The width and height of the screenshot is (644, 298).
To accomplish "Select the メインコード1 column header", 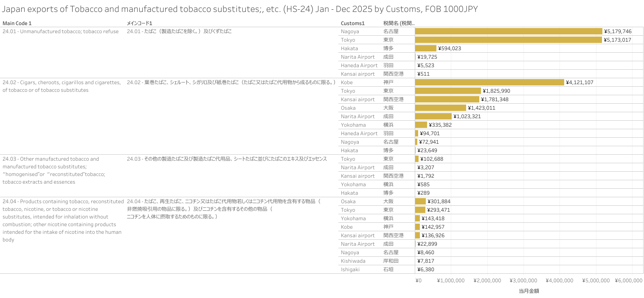I will click(x=139, y=23).
